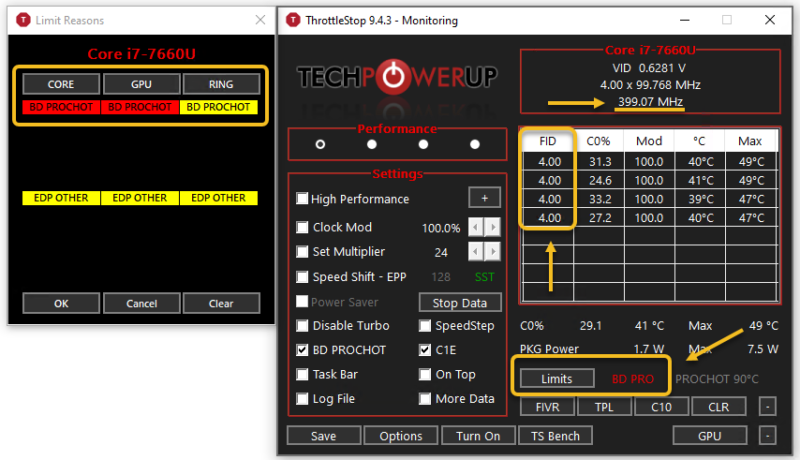Select the last Performance profile radio button

tap(475, 144)
